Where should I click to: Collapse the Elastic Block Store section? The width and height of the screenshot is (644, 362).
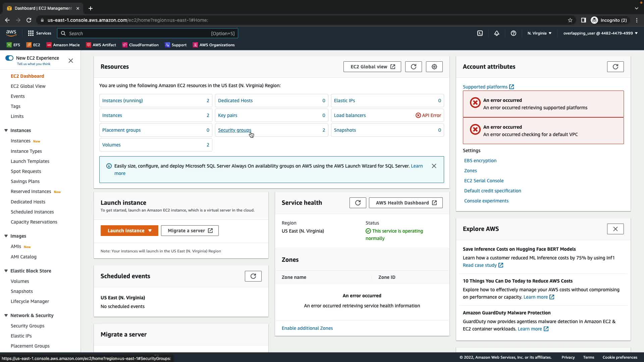tap(6, 271)
